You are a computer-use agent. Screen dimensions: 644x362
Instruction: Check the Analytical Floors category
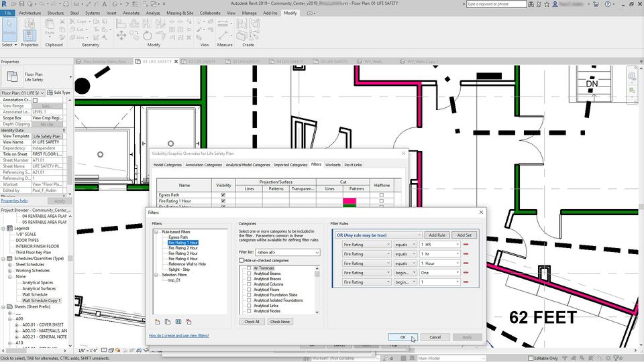tap(249, 290)
